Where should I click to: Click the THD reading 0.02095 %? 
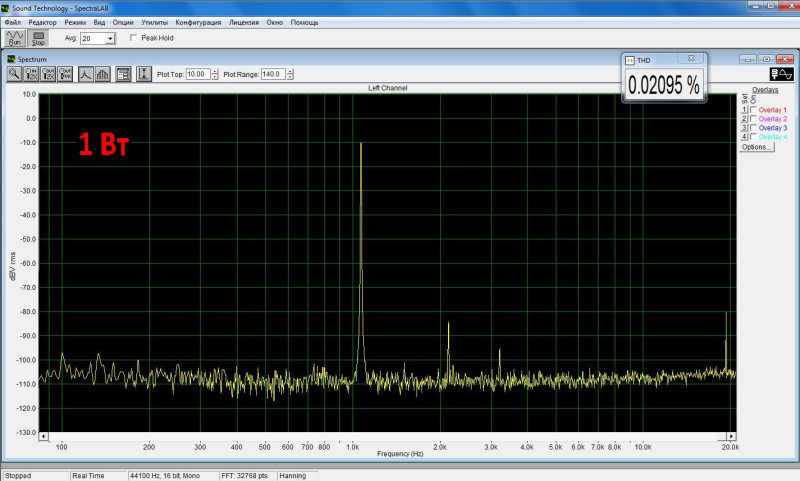pos(664,85)
